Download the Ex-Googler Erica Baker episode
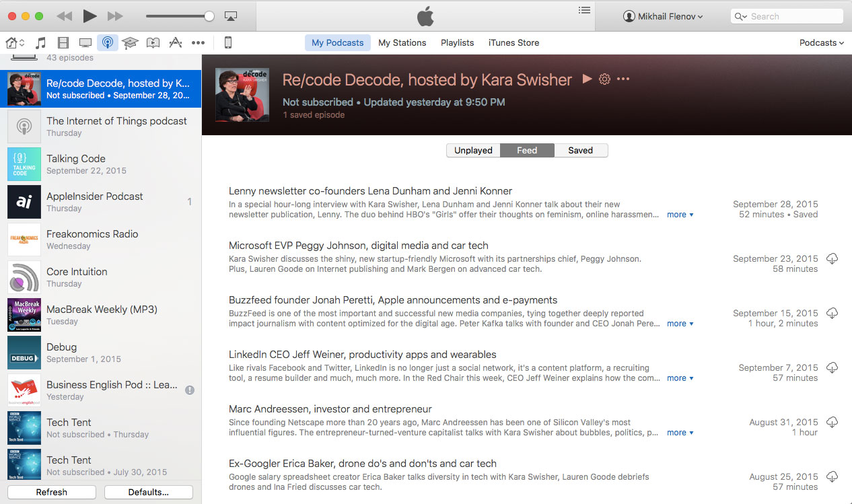 (x=832, y=477)
